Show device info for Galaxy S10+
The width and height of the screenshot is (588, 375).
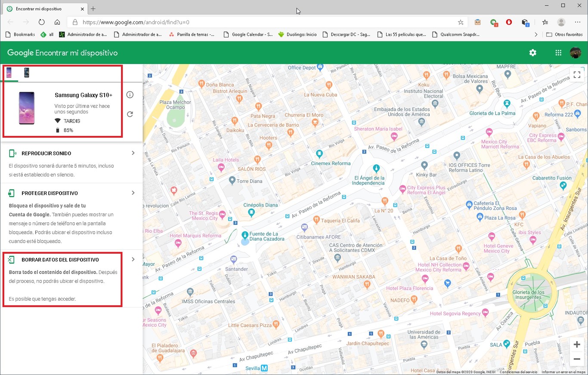pyautogui.click(x=130, y=95)
